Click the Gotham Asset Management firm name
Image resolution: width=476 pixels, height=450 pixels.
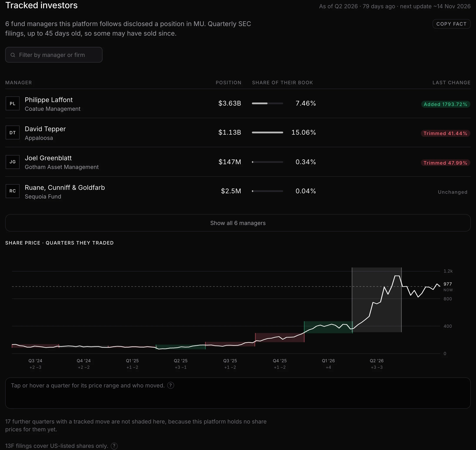pyautogui.click(x=62, y=167)
